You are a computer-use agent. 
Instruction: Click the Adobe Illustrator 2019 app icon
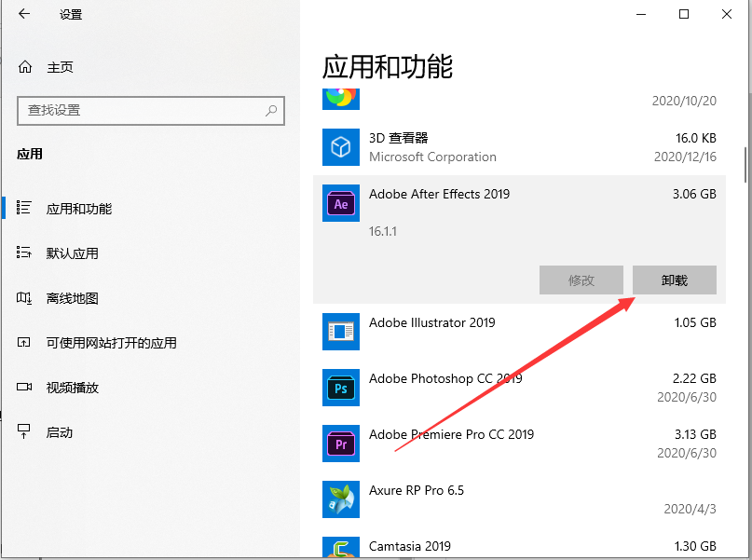point(340,332)
